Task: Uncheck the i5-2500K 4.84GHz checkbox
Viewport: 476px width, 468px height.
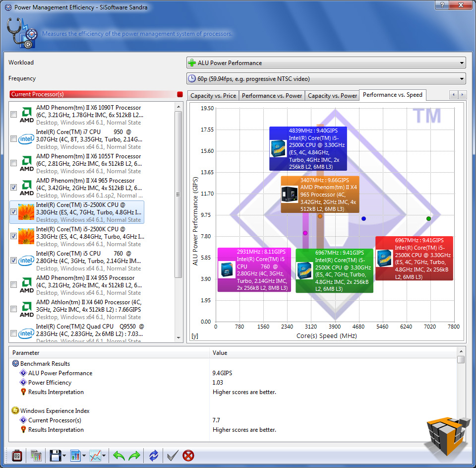Action: pyautogui.click(x=14, y=236)
